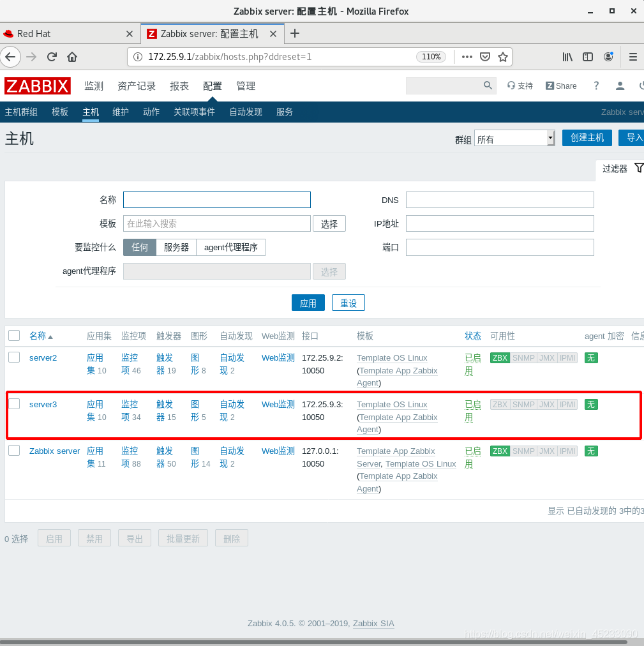Viewport: 644px width, 646px height.
Task: Open the Zabbix SIA footer link
Action: tap(373, 624)
